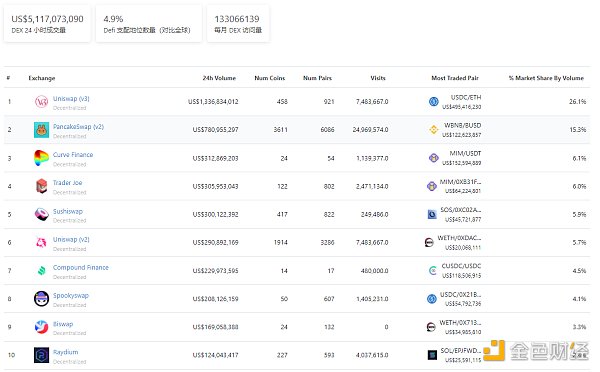Click the CUSDC/USDC pair text

pos(461,266)
